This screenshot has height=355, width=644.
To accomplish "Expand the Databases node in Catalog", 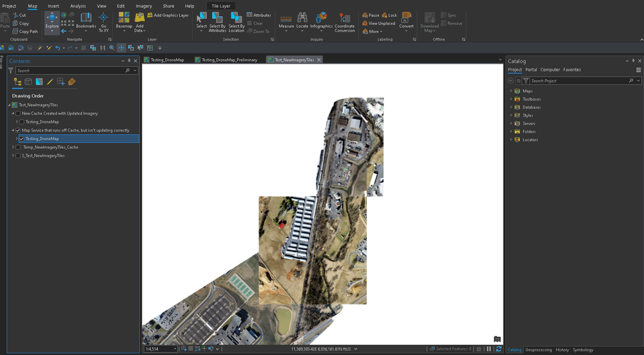I will (511, 108).
